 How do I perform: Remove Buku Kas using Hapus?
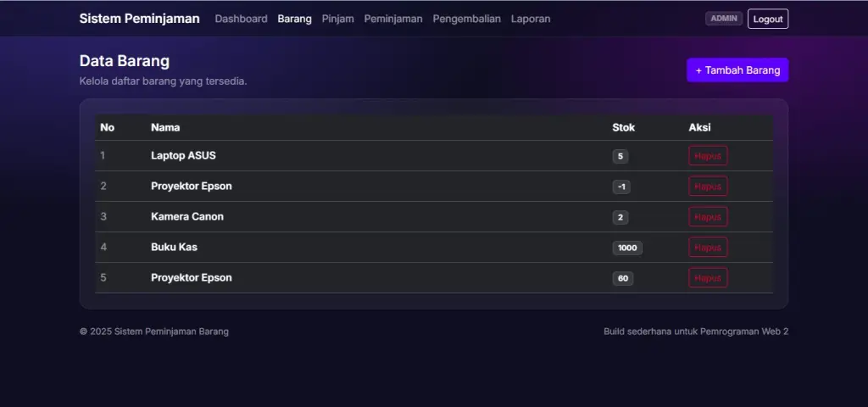707,248
